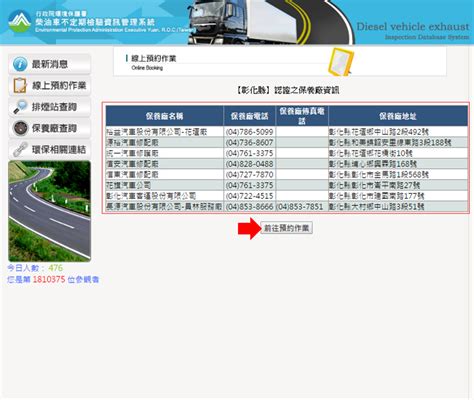
Task: Click the 保養廠傳真電話 column header
Action: coord(302,116)
